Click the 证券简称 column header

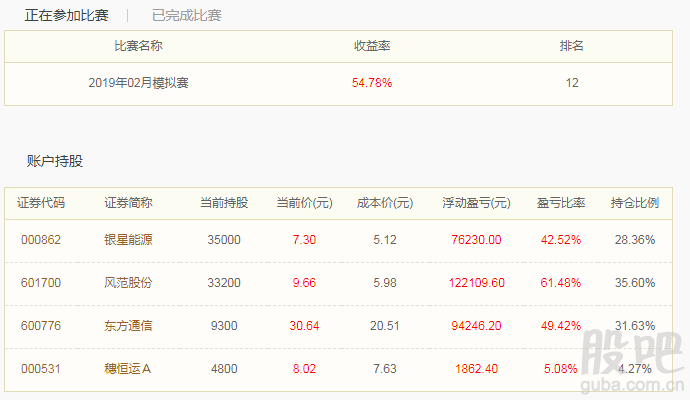point(128,203)
